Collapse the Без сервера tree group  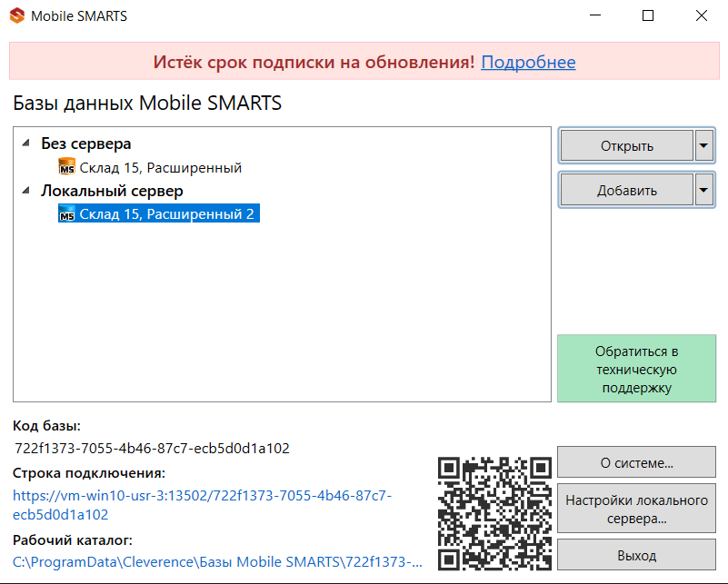click(26, 144)
